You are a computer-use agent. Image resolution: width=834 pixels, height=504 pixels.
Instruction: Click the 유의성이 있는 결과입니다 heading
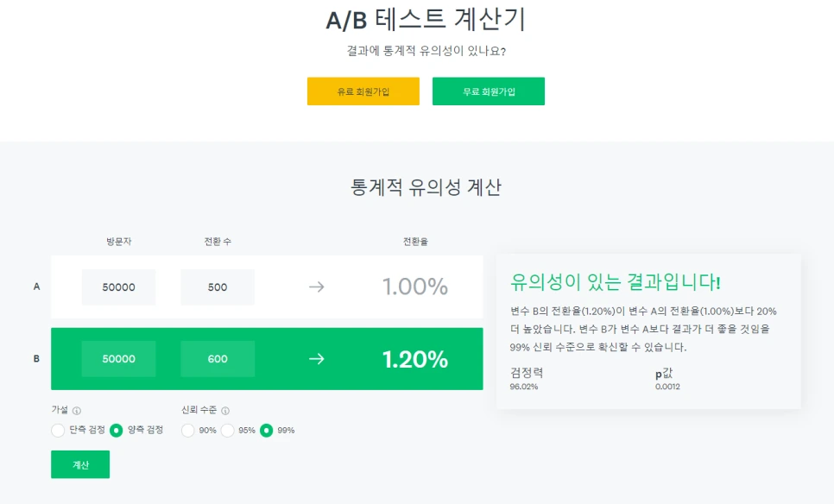pyautogui.click(x=616, y=281)
